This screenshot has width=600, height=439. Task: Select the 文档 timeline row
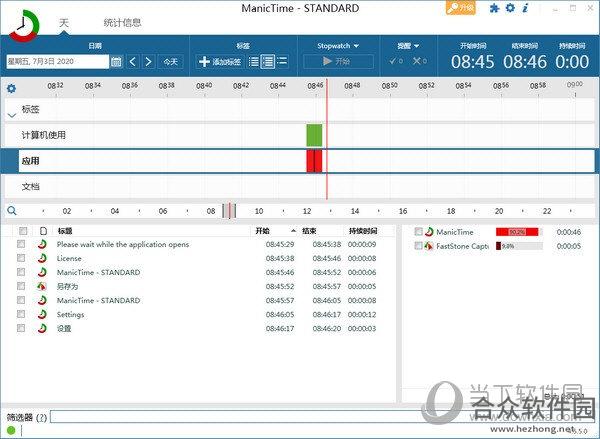[300, 187]
